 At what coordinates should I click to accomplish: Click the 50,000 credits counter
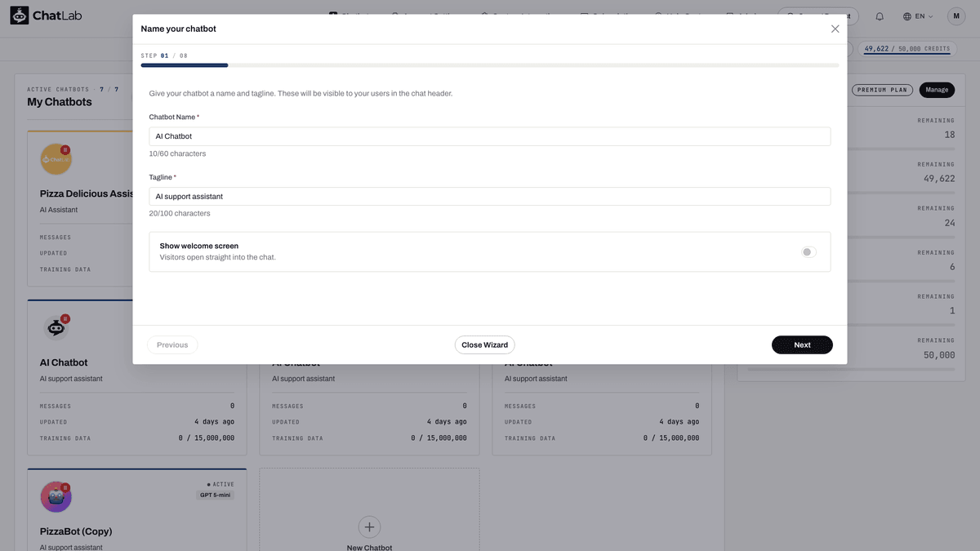pos(906,49)
